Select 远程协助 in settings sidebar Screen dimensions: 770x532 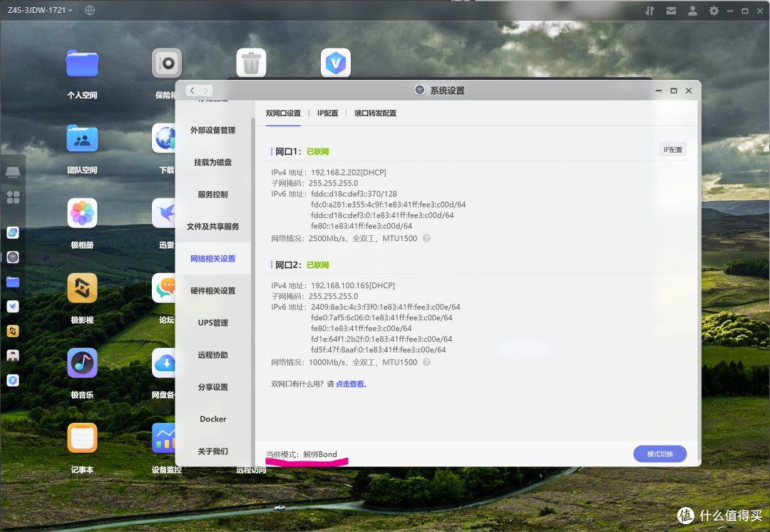coord(213,354)
